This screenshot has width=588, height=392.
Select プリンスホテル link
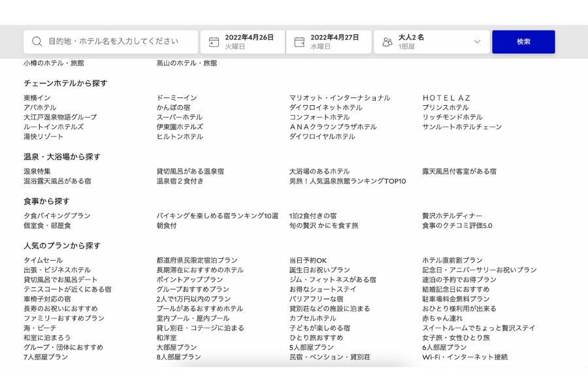coord(446,108)
